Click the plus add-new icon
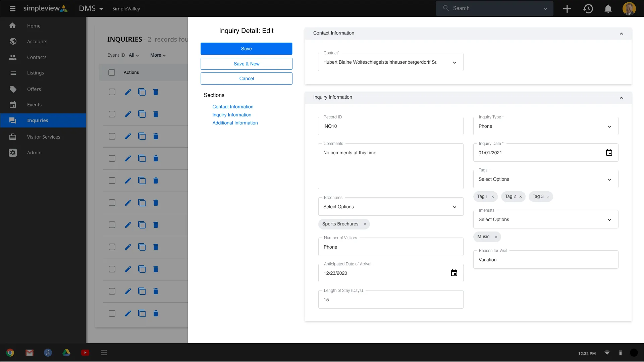 pyautogui.click(x=567, y=9)
